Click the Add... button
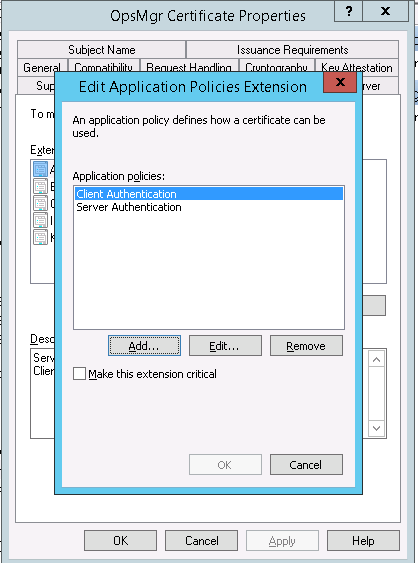 (144, 346)
